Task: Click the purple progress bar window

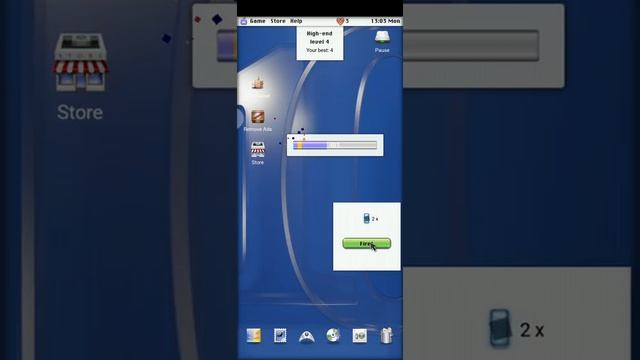Action: tap(335, 145)
